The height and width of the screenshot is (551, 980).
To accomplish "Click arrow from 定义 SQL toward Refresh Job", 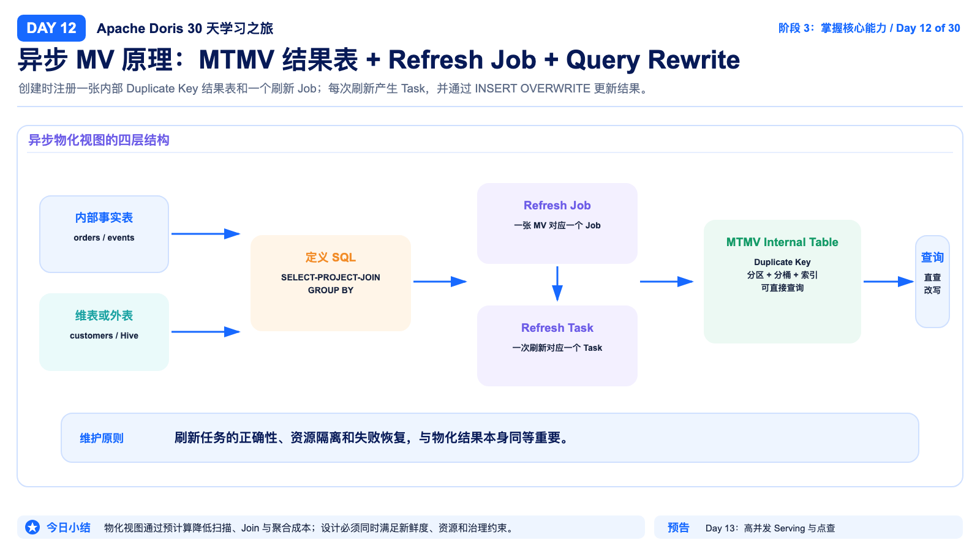I will (440, 282).
